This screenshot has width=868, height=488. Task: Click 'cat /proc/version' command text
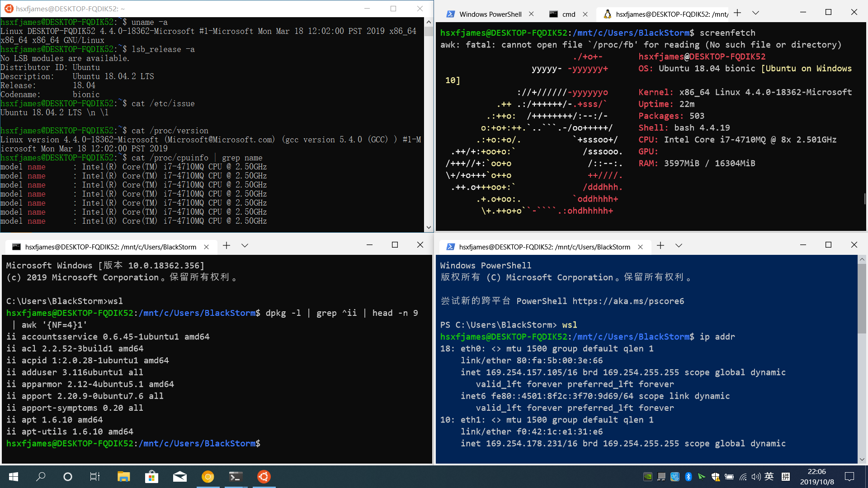click(x=170, y=131)
